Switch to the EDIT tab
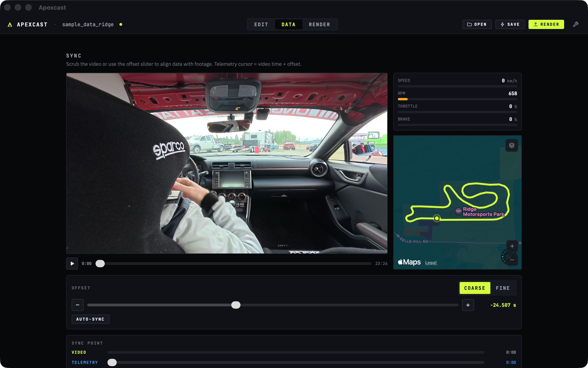Screen dimensions: 588x368 261,25
